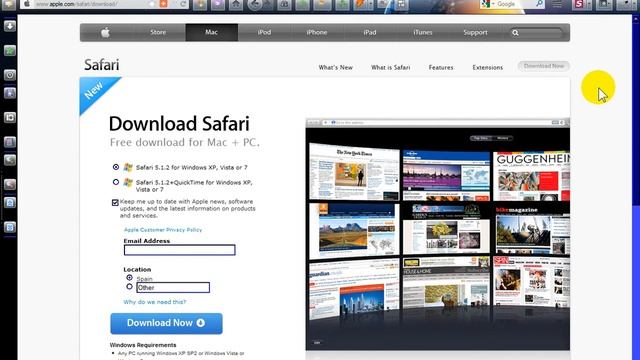Viewport: 640px width, 360px height.
Task: Click the magnifier icon in Google search box
Action: pyautogui.click(x=539, y=4)
